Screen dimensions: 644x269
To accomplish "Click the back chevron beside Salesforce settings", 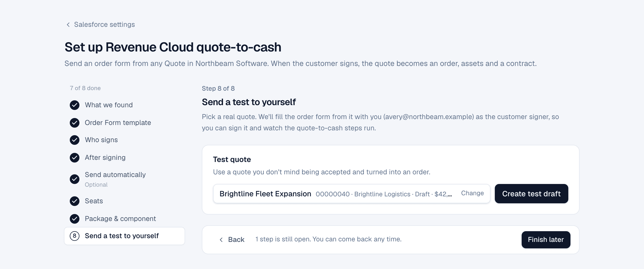I will click(68, 25).
